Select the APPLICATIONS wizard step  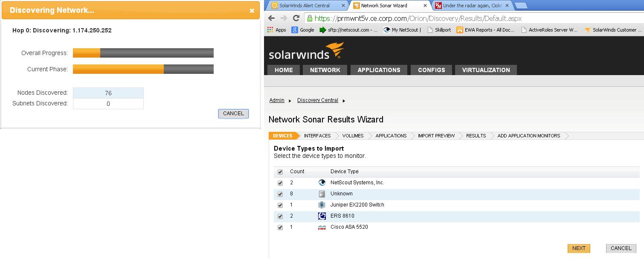(x=391, y=136)
